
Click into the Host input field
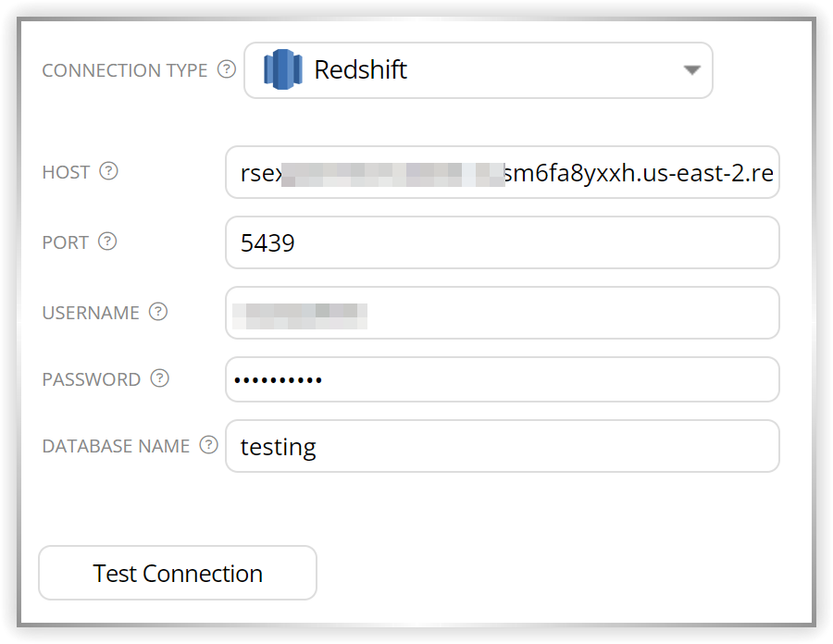[502, 172]
